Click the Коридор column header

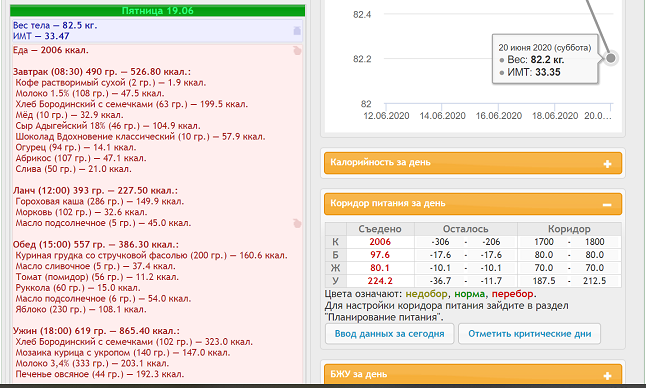pos(569,229)
